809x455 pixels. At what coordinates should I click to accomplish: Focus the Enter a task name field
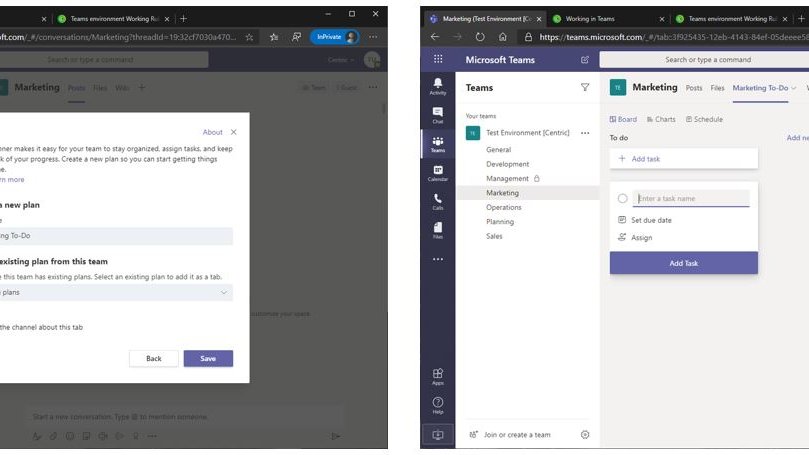pyautogui.click(x=691, y=199)
